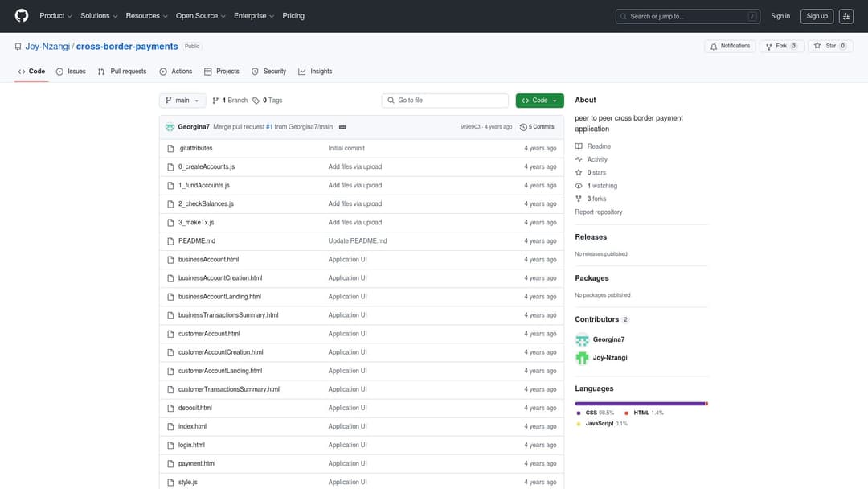Click the file icon next to deposit.html
This screenshot has height=489, width=868.
tap(170, 408)
